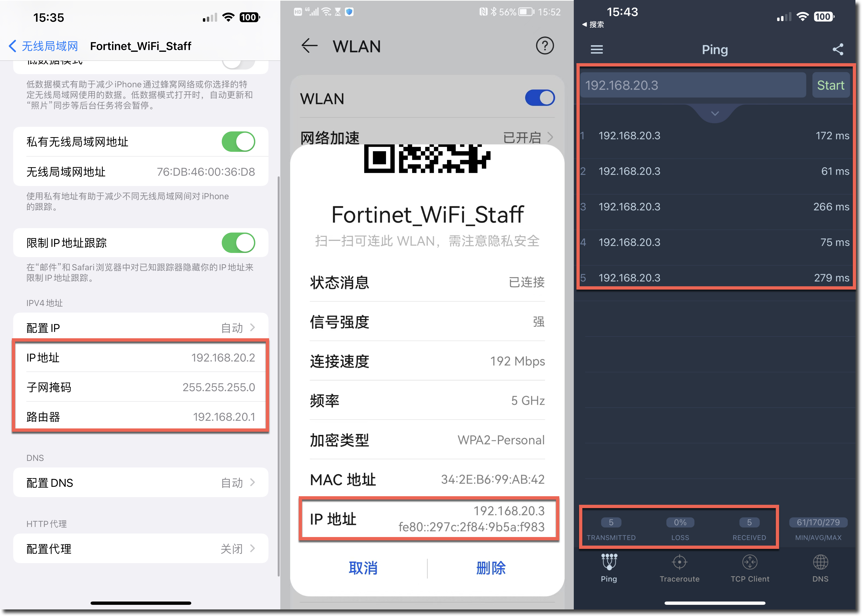862x616 pixels.
Task: Turn off the WLAN switch
Action: (539, 98)
